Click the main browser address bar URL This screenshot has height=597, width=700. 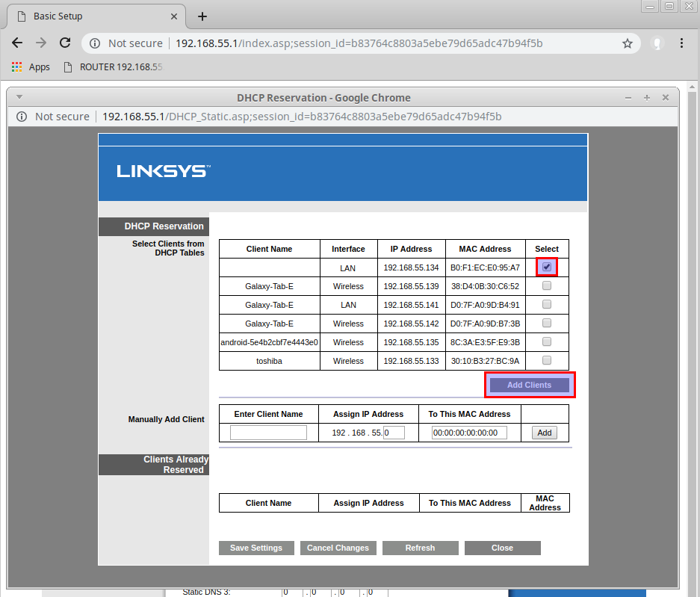pyautogui.click(x=359, y=43)
